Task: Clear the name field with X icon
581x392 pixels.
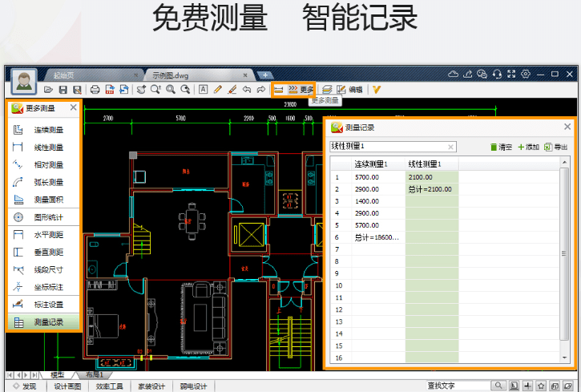Action: (450, 147)
